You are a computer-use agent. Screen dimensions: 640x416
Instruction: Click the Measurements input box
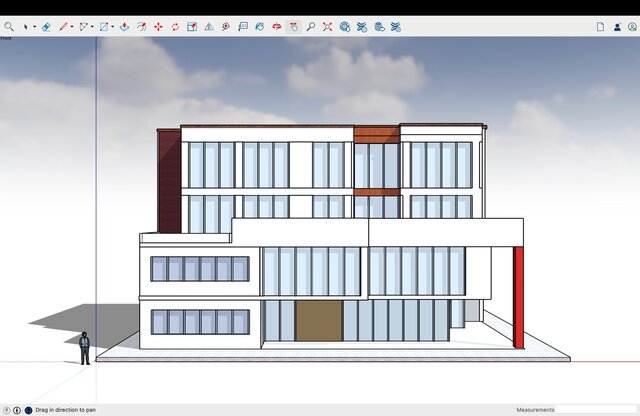click(x=596, y=409)
